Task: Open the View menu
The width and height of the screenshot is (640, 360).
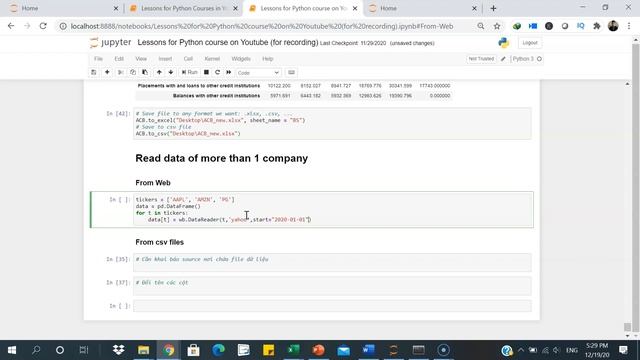Action: click(141, 59)
